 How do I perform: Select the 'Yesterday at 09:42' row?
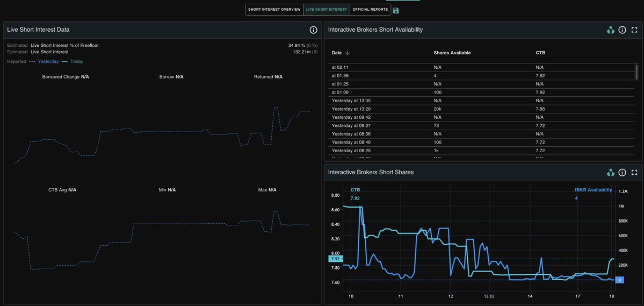click(x=481, y=117)
